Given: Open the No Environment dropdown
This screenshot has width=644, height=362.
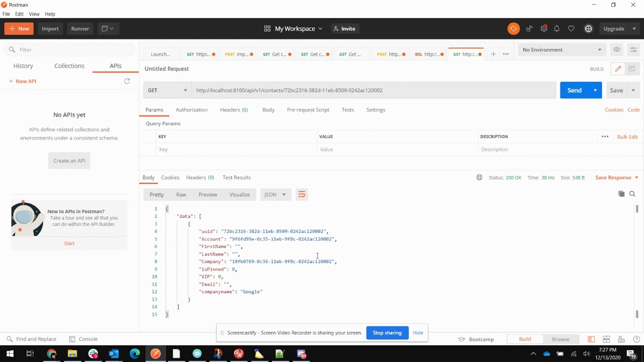Looking at the screenshot, I should (562, 50).
